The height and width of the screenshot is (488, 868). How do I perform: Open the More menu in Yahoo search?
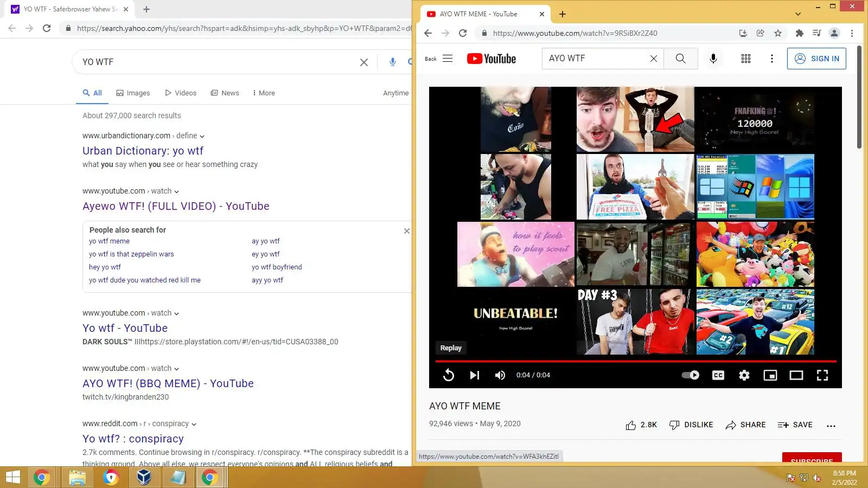tap(264, 93)
